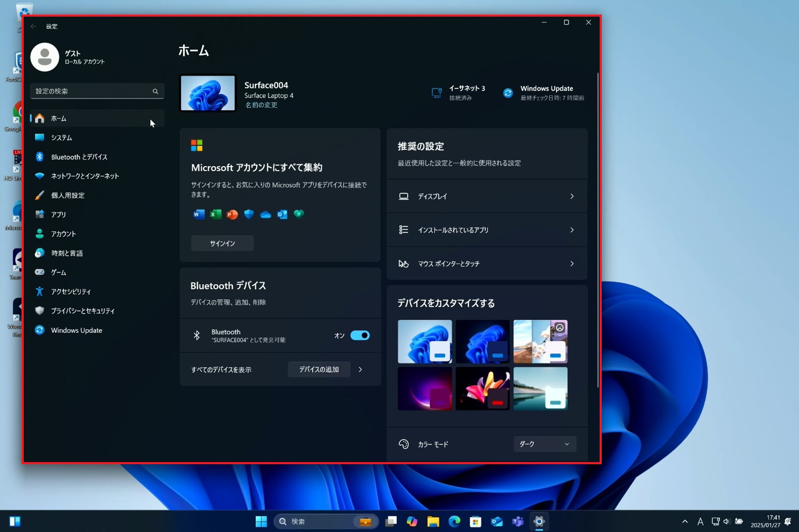Click the Outlook icon in account card
The height and width of the screenshot is (532, 799).
[282, 214]
